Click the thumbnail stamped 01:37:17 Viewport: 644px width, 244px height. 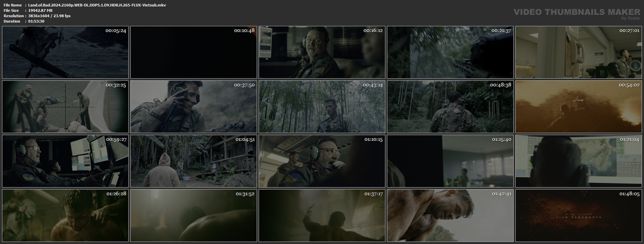point(322,215)
